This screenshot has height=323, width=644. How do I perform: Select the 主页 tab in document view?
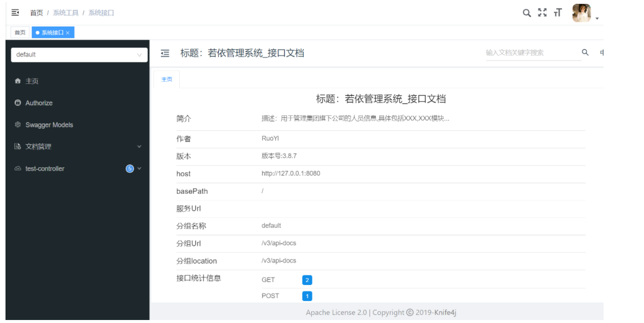tap(166, 79)
